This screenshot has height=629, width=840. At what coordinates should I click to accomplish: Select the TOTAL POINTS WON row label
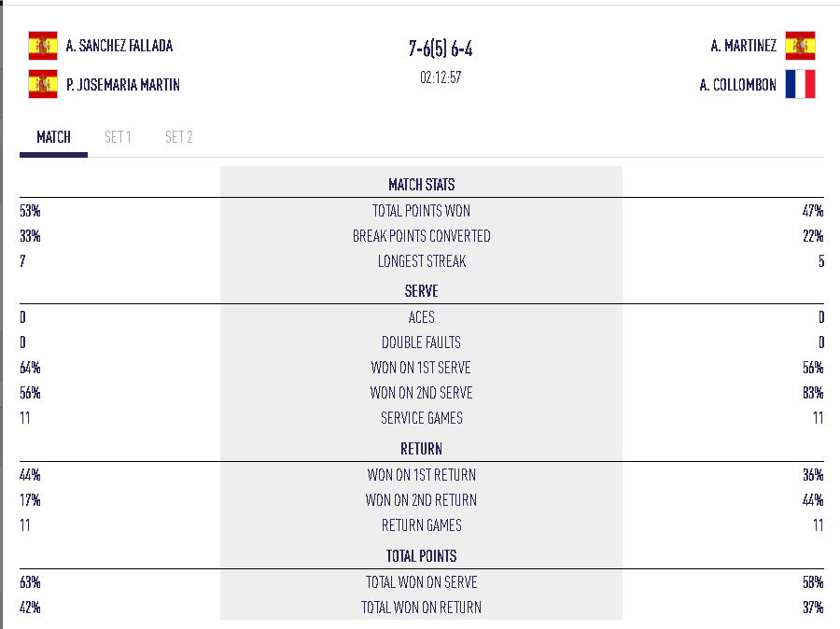tap(422, 211)
